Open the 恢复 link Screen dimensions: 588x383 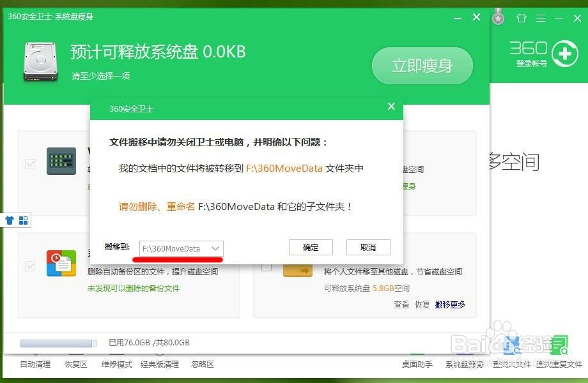[422, 304]
